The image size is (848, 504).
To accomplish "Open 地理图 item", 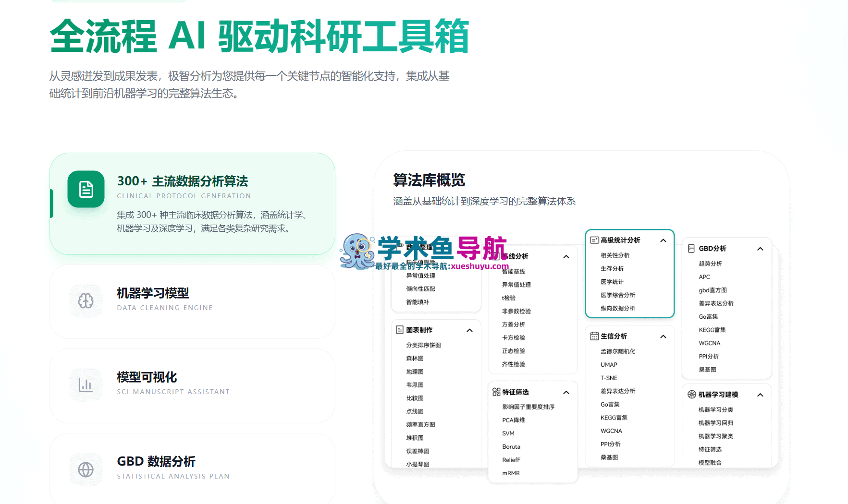I will 415,372.
